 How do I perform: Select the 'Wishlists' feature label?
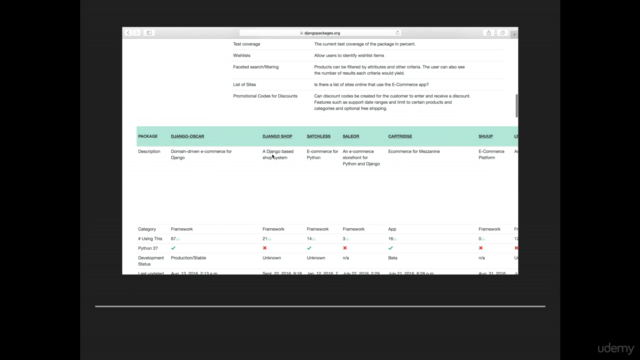[242, 56]
